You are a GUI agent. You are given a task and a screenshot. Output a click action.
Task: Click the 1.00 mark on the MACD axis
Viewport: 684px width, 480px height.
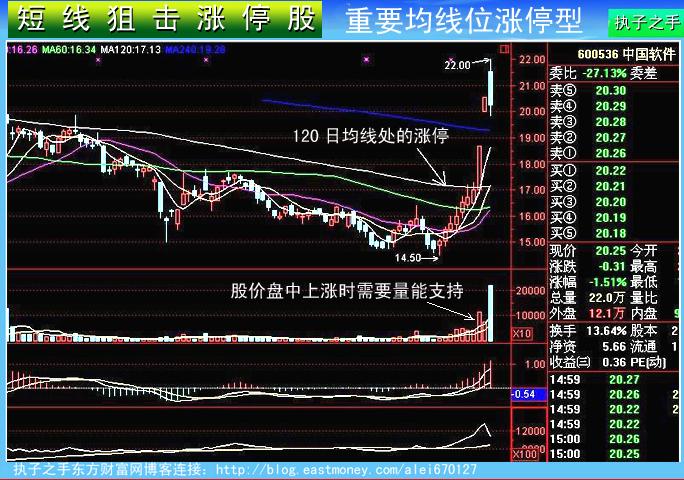coord(535,364)
